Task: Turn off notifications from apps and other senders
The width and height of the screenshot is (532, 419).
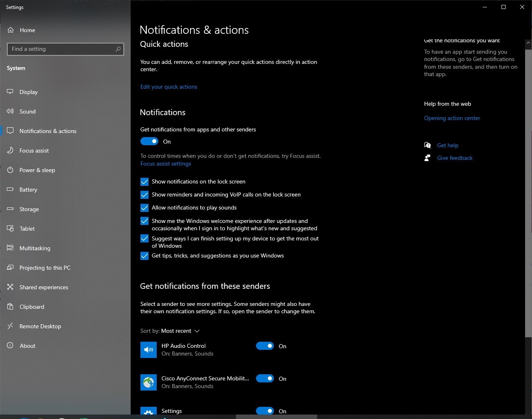Action: 149,141
